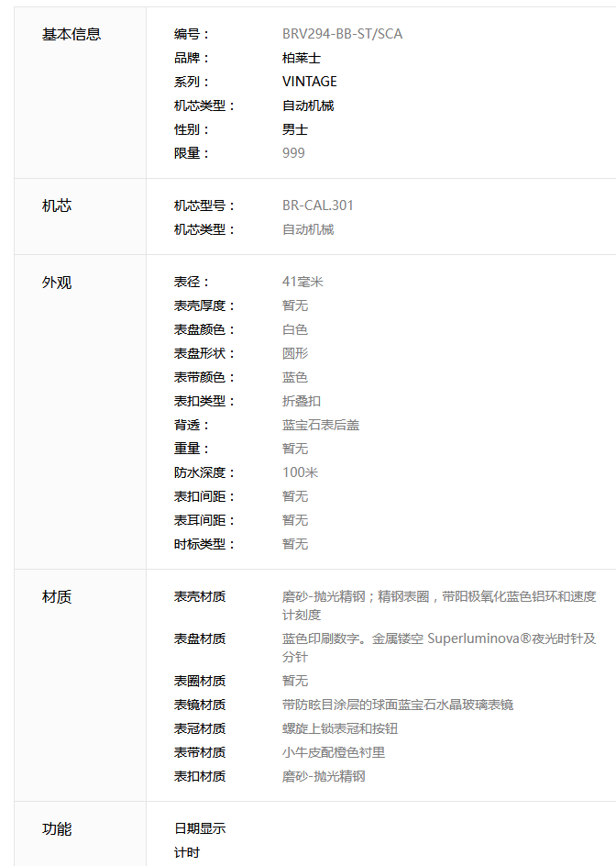Click the 表径 label

click(x=191, y=282)
